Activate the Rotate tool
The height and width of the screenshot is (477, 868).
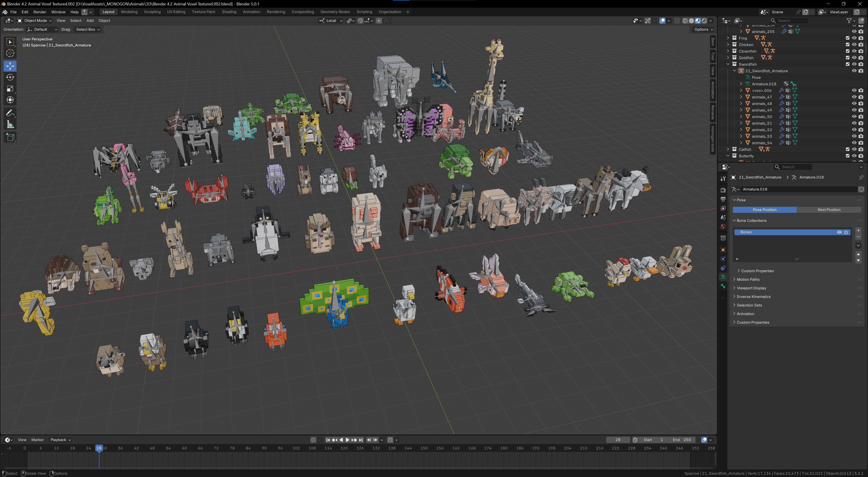[10, 77]
